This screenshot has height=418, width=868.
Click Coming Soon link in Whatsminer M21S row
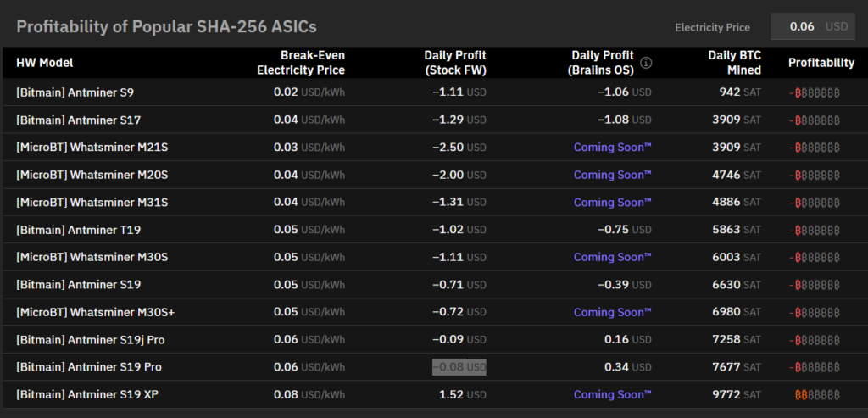(x=613, y=148)
